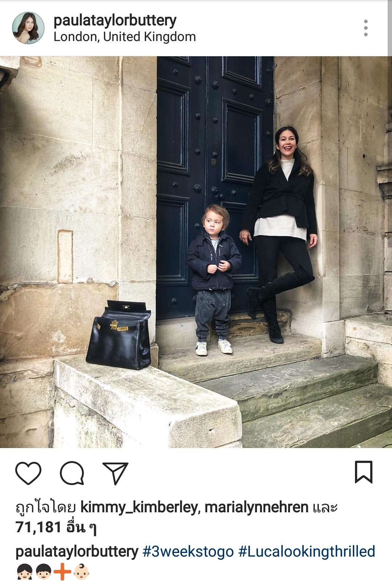Open the #3weekstogo hashtag
The width and height of the screenshot is (392, 586).
point(188,552)
